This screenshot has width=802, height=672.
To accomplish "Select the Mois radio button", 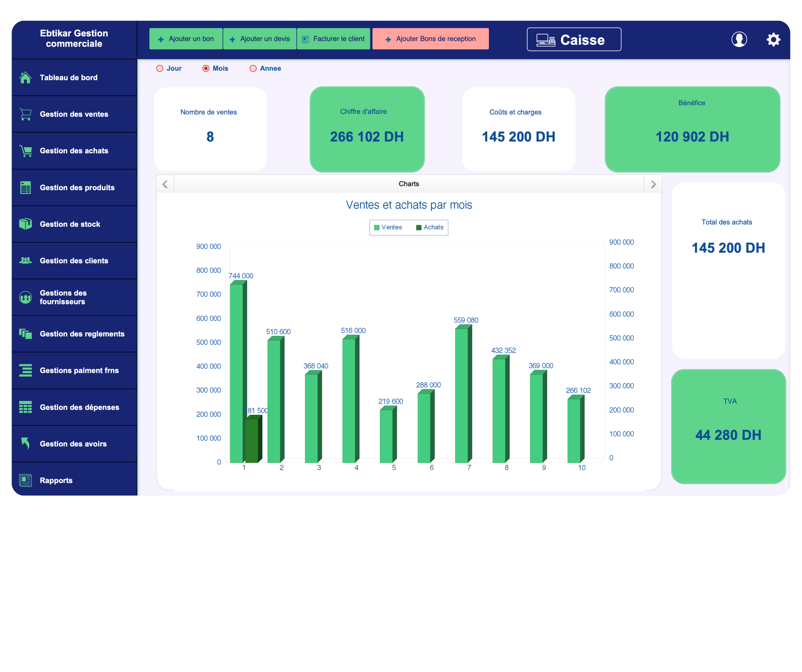I will [206, 68].
